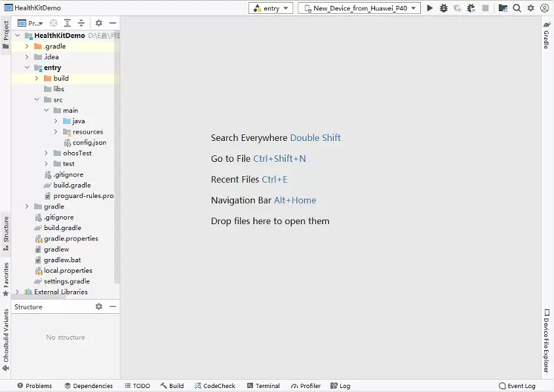Expand all items in Project tree
The width and height of the screenshot is (554, 392).
click(68, 23)
